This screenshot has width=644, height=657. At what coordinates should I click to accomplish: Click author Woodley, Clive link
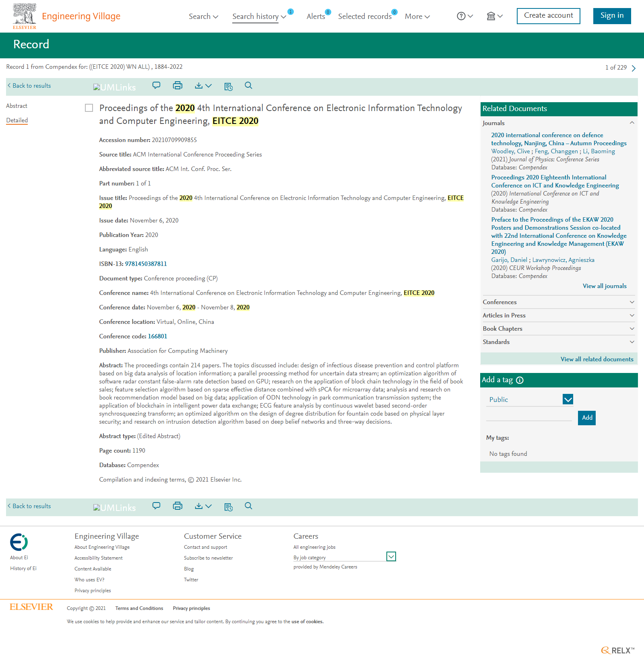[510, 151]
